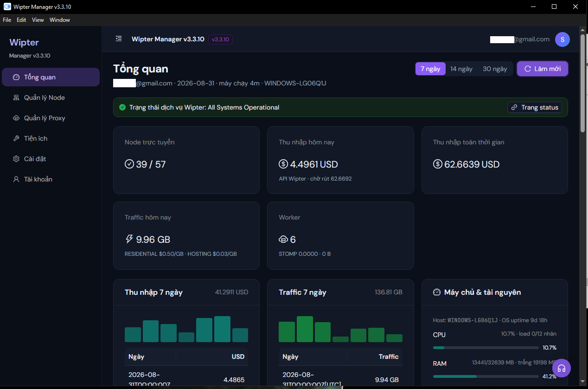
Task: Click the Cài đặt gear icon
Action: (x=16, y=159)
